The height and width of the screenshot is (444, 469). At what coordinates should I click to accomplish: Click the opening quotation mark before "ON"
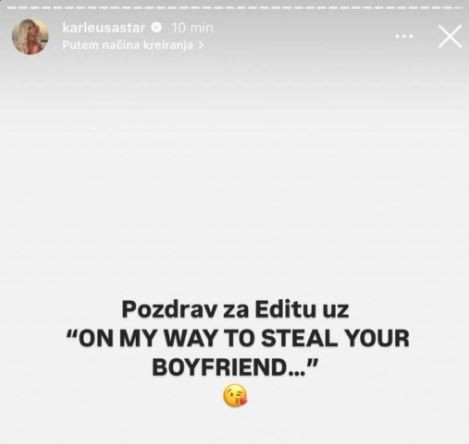pyautogui.click(x=72, y=334)
